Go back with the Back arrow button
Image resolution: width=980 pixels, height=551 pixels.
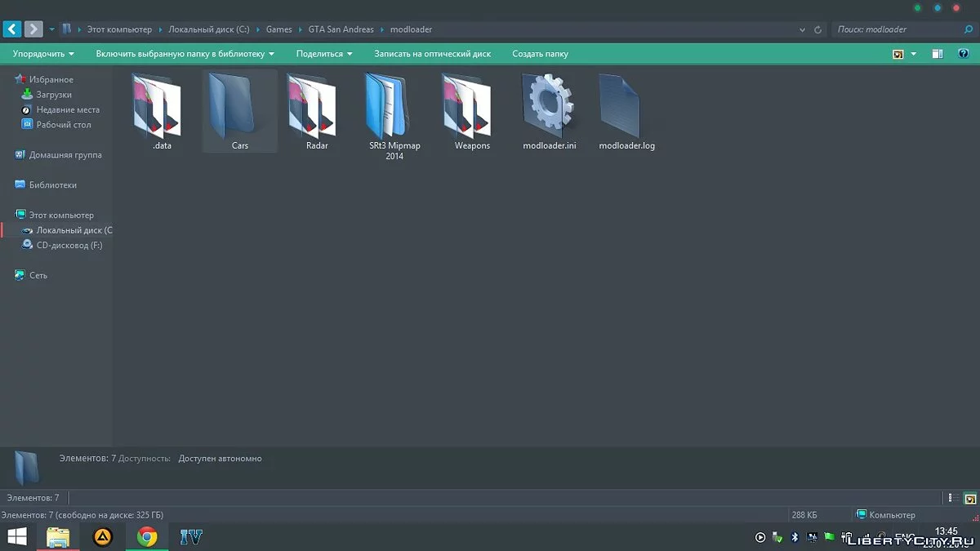[12, 29]
